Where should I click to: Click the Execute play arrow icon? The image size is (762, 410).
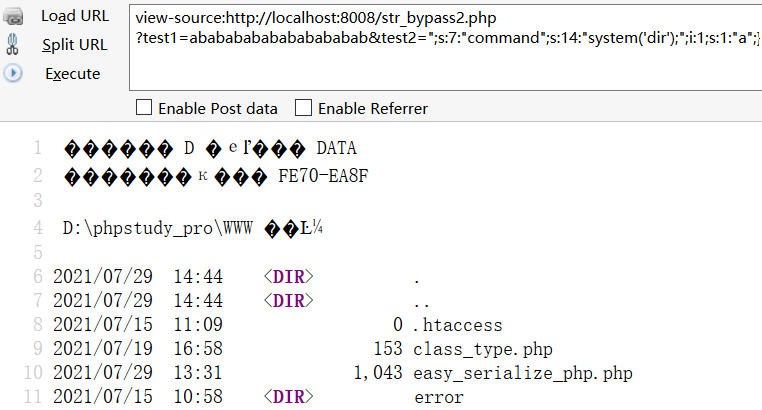point(14,73)
